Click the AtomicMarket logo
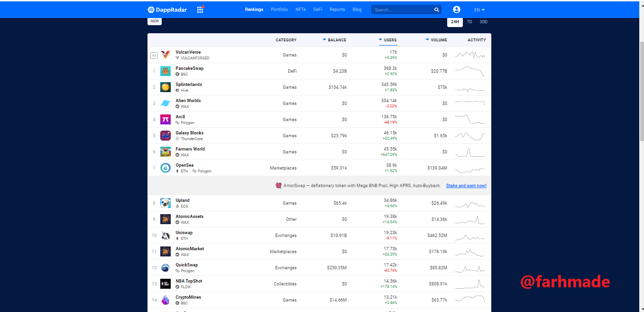Image resolution: width=644 pixels, height=312 pixels. click(x=166, y=252)
